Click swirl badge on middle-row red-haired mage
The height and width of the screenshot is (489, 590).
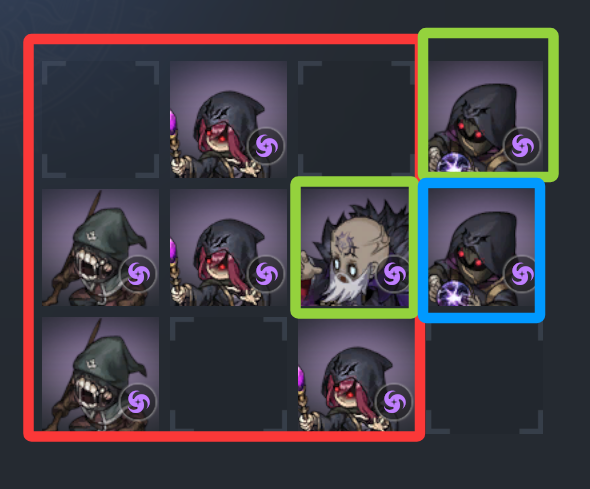266,273
